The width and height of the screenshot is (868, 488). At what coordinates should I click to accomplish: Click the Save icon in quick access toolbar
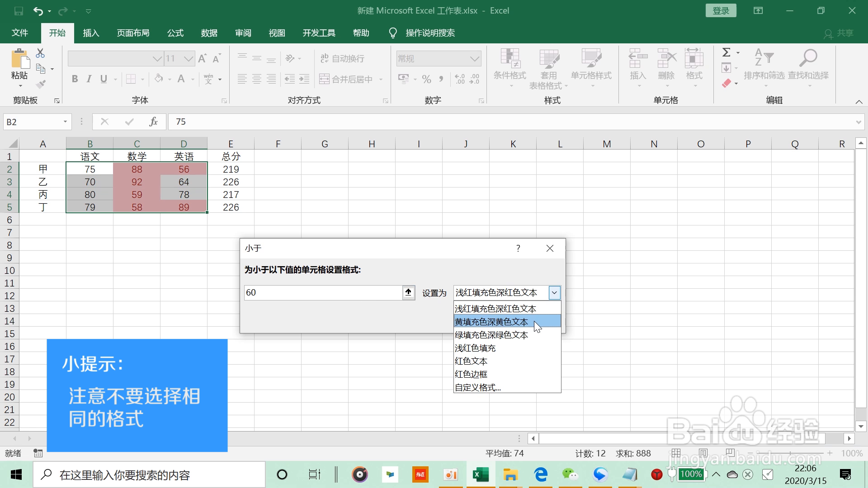click(x=19, y=11)
